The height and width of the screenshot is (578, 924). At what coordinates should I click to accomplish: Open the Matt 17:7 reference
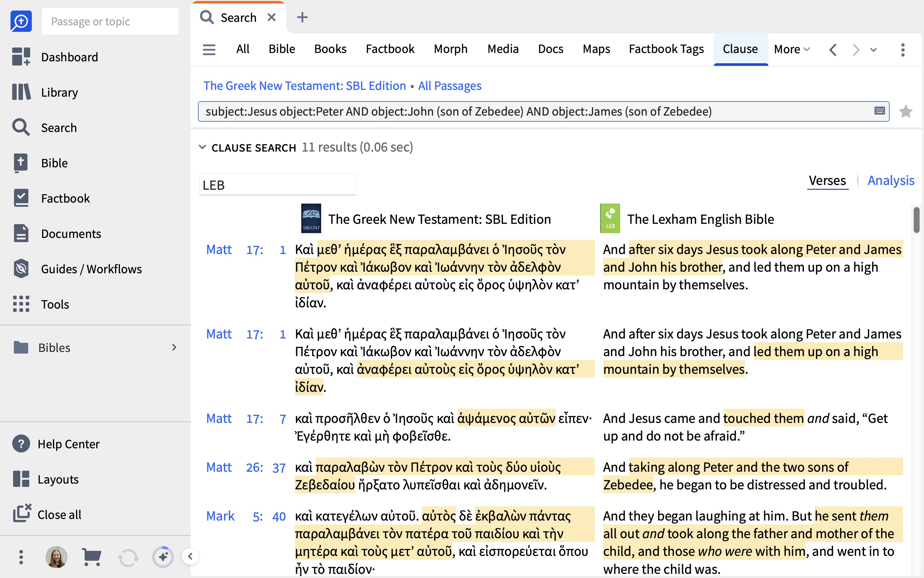pos(246,419)
